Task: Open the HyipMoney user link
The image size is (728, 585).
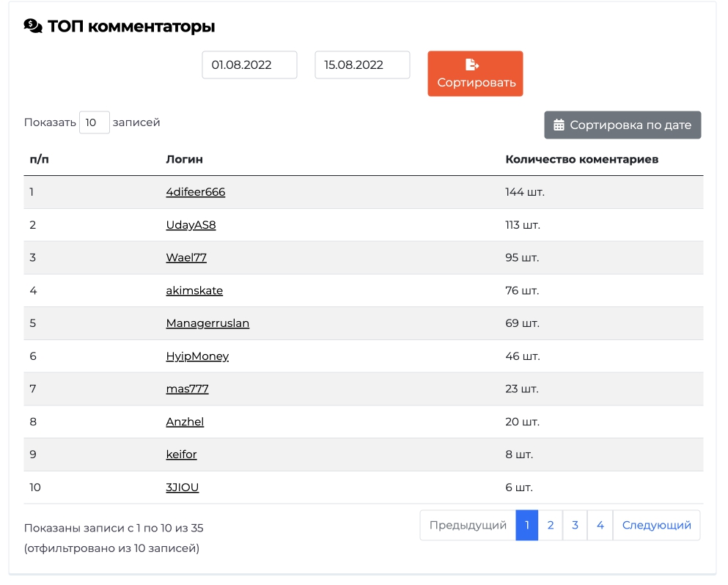Action: [197, 356]
